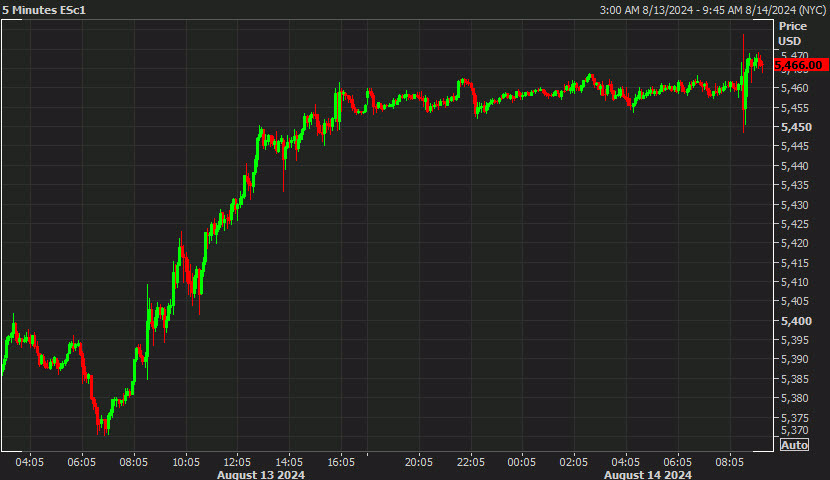Click the 5,420 price axis value
The image size is (830, 480).
click(795, 243)
